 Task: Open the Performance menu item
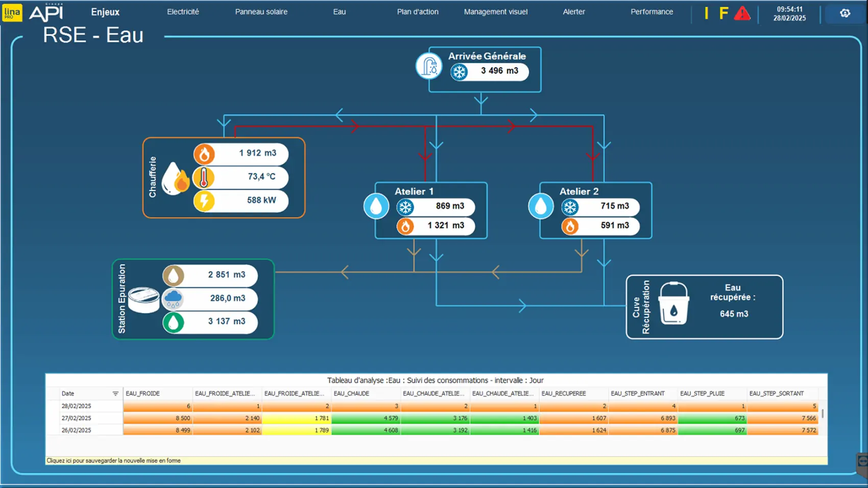(652, 12)
